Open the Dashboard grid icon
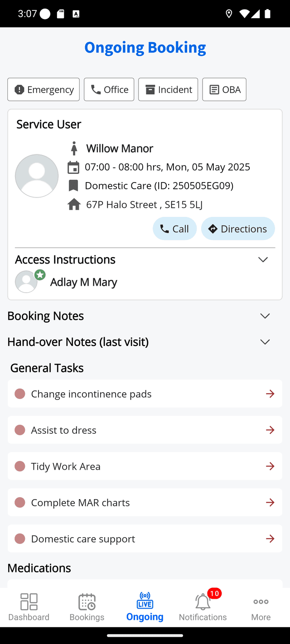This screenshot has height=644, width=290. (28, 601)
